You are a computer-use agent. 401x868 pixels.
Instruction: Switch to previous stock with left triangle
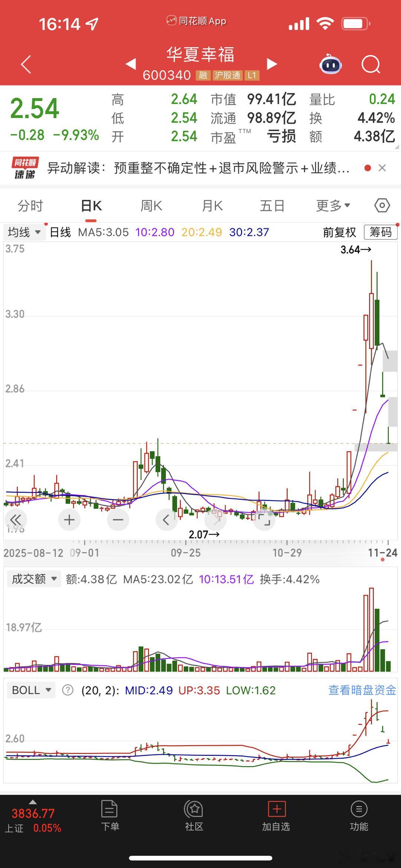coord(131,64)
